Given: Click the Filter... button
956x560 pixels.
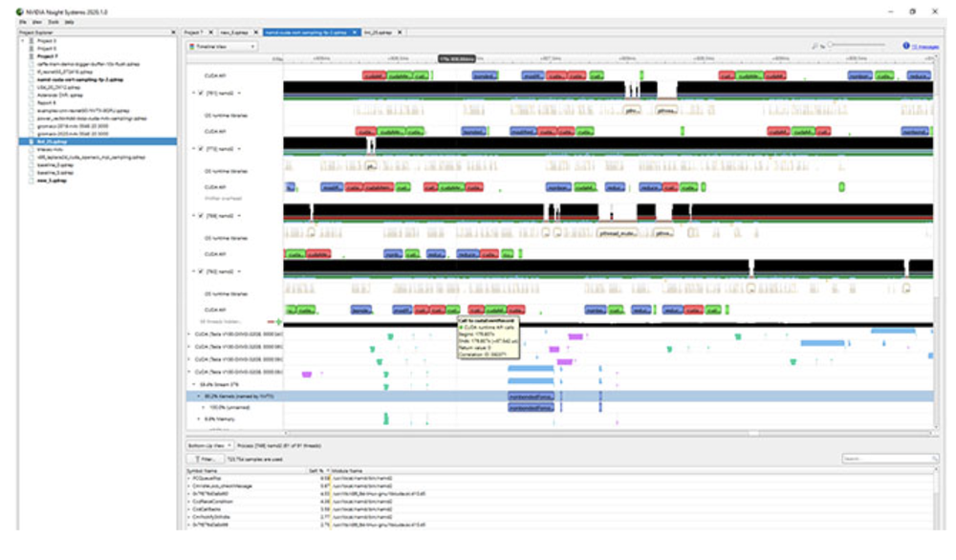Looking at the screenshot, I should (206, 459).
